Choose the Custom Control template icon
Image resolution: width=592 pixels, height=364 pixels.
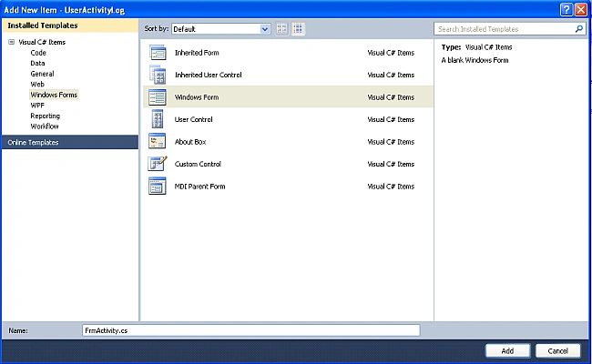click(x=158, y=164)
